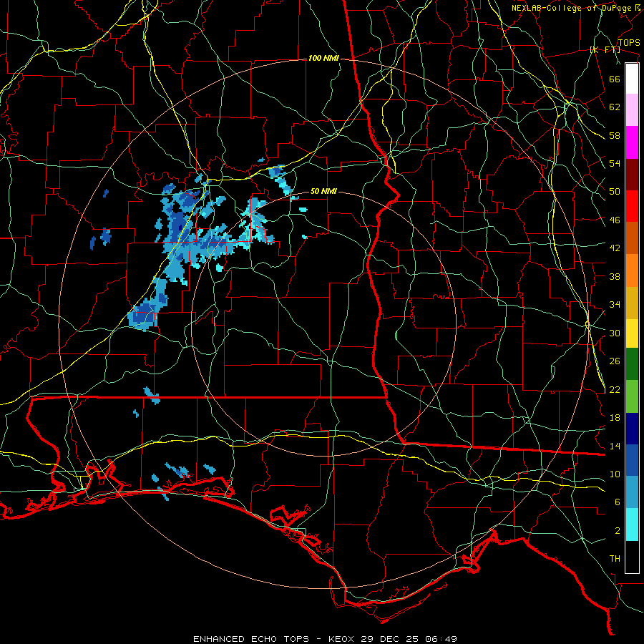Click the white top color swatch in legend
Viewport: 644px width, 644px height.
pyautogui.click(x=632, y=79)
